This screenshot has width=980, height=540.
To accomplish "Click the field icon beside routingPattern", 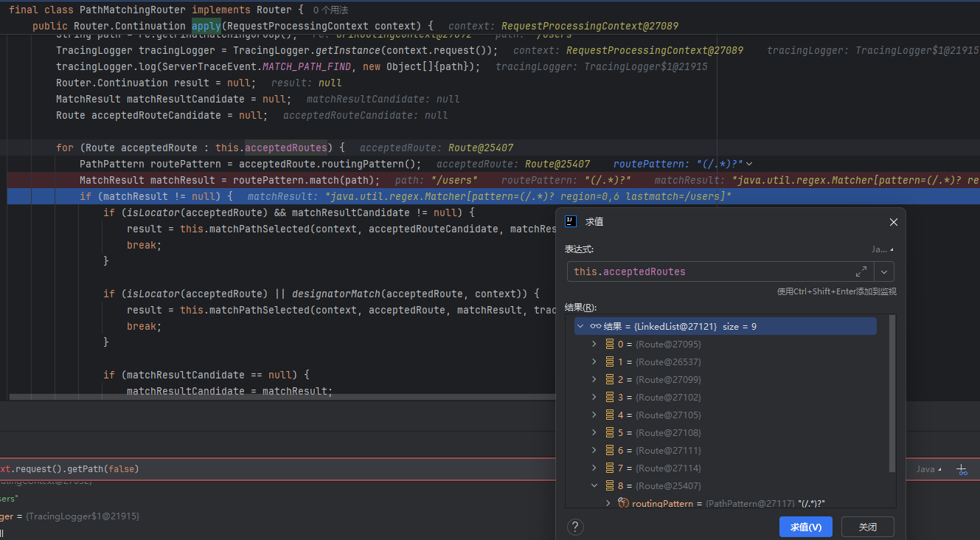I will [x=623, y=503].
